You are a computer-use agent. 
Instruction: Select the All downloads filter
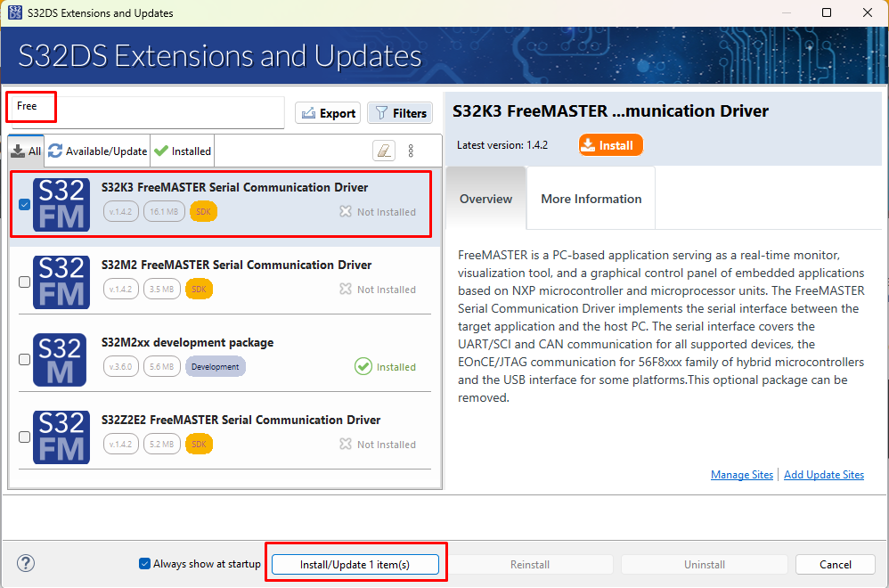[26, 151]
